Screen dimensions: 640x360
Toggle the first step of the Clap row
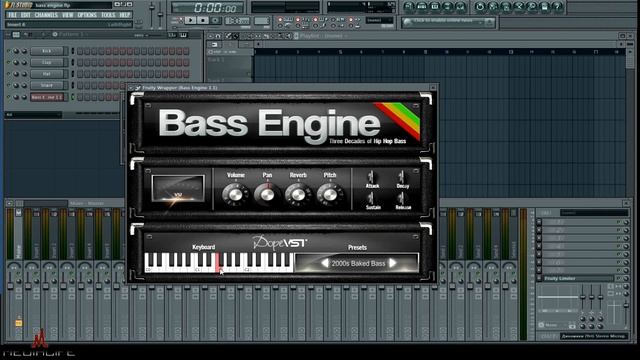80,62
